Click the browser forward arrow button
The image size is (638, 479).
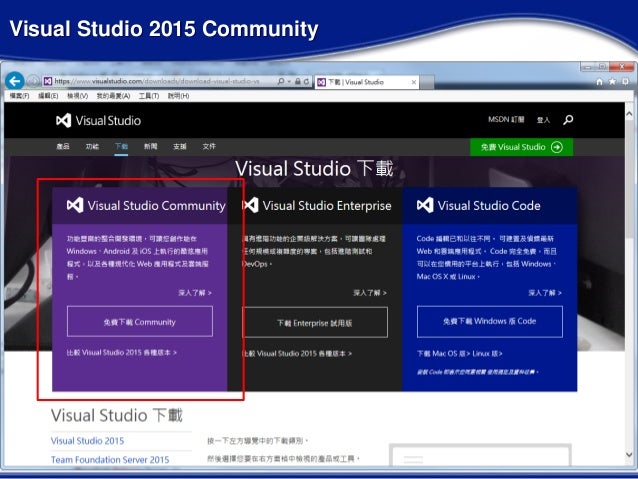point(33,81)
